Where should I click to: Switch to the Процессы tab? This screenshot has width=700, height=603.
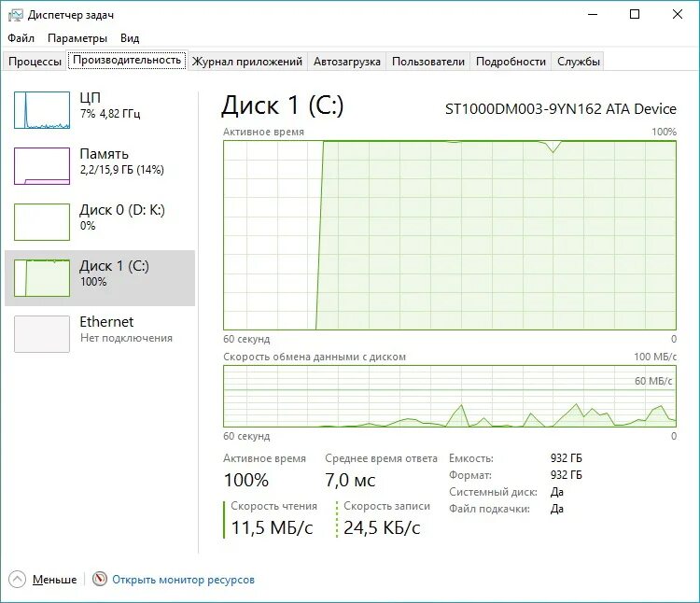pos(35,62)
